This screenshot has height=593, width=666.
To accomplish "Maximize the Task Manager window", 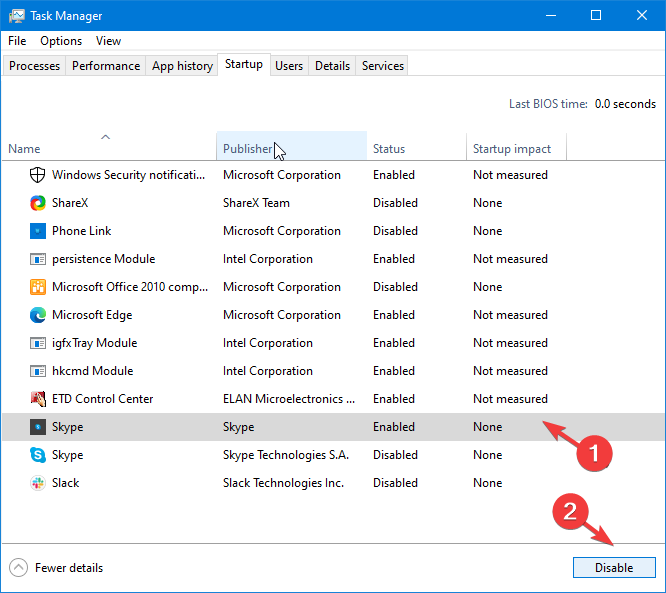I will click(x=596, y=15).
